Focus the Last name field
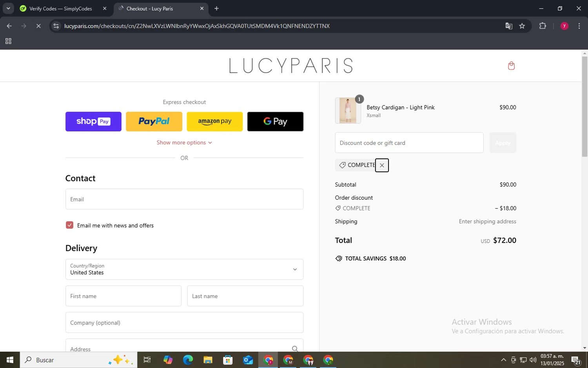The height and width of the screenshot is (368, 588). pyautogui.click(x=245, y=296)
